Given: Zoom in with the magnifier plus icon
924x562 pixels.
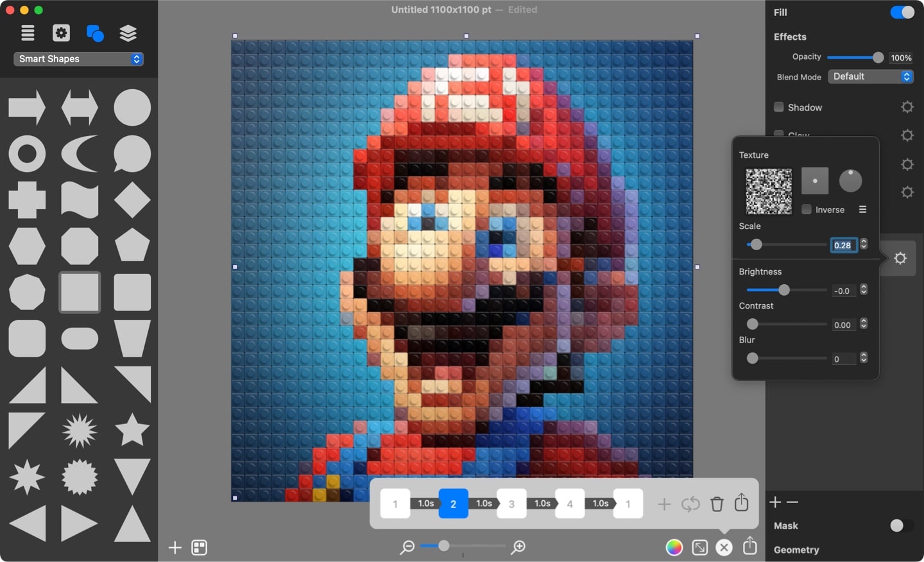Looking at the screenshot, I should click(518, 547).
